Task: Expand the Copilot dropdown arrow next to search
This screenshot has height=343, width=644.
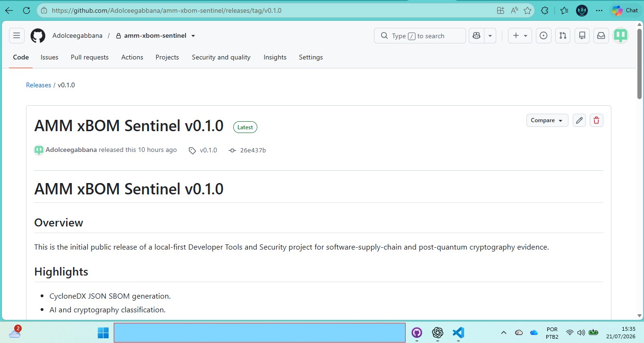Action: (x=490, y=36)
